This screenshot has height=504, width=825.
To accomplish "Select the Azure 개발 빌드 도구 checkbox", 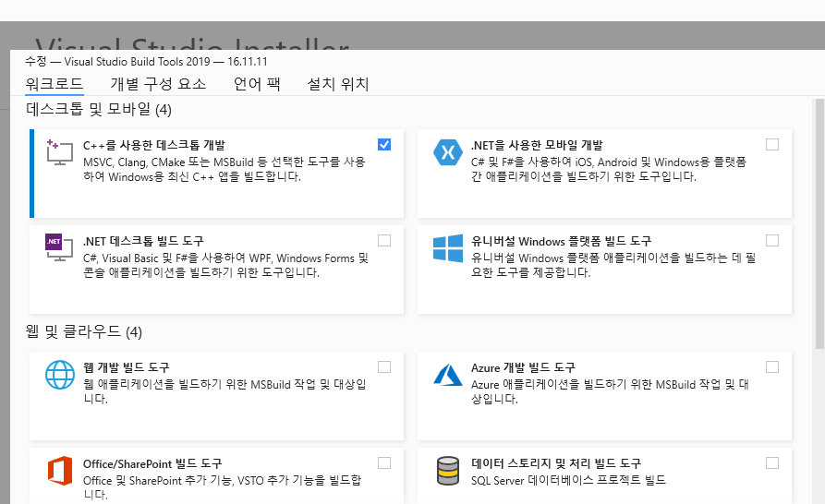I will [x=771, y=366].
